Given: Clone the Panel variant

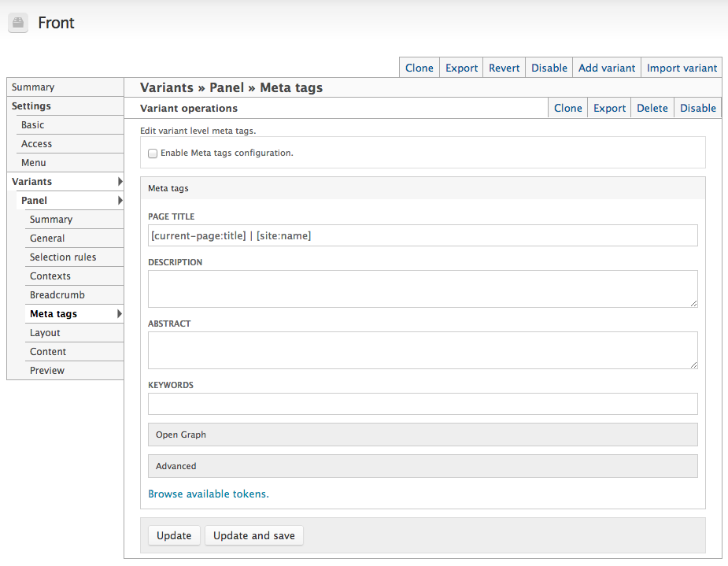Looking at the screenshot, I should coord(567,108).
